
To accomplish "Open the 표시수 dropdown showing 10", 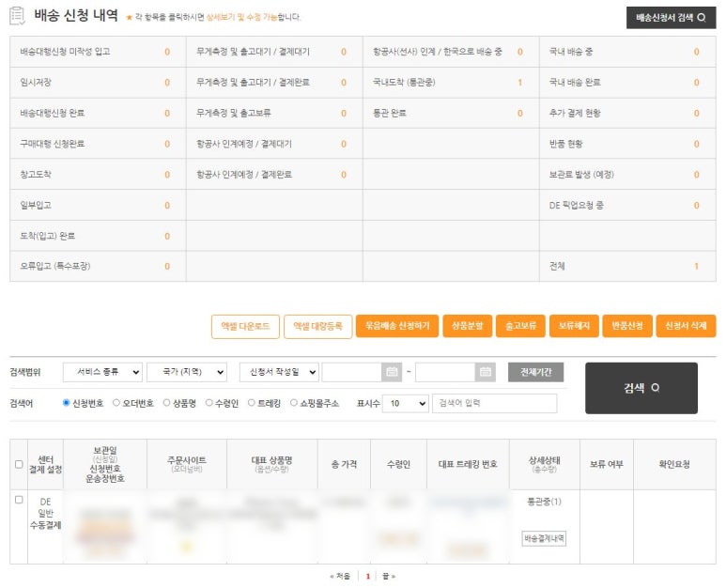I will pyautogui.click(x=405, y=403).
